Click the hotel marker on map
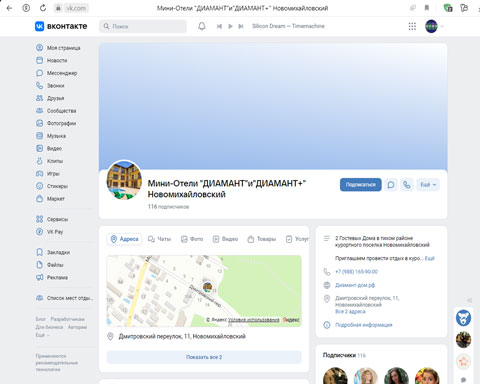 pos(207,286)
